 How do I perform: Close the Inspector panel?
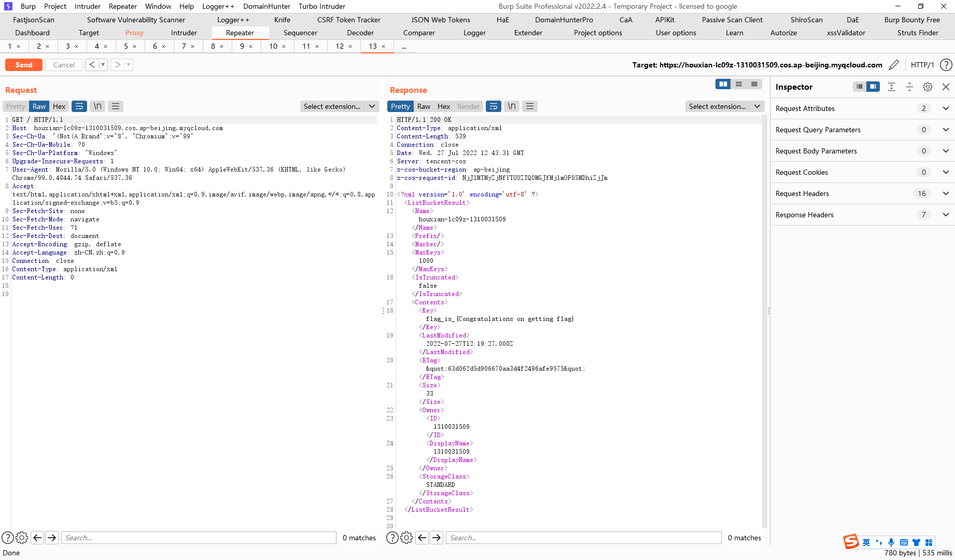[x=946, y=87]
